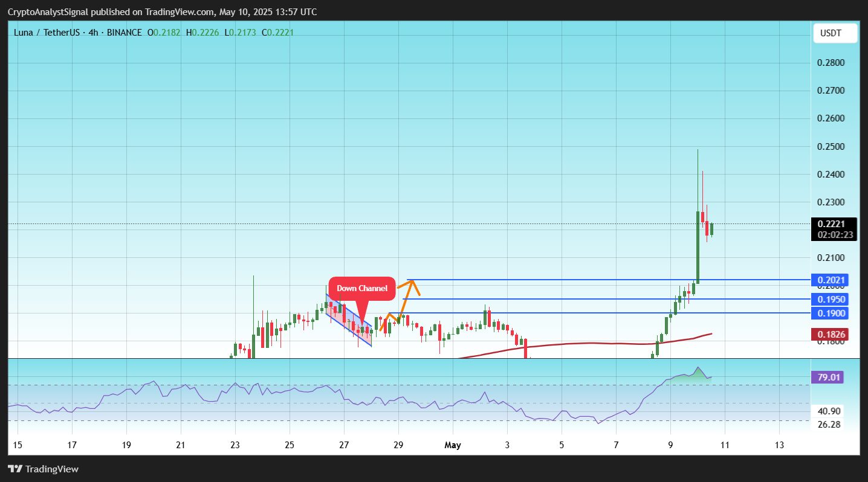This screenshot has height=482, width=868.
Task: Click the 0.2600 price axis label
Action: (x=831, y=118)
